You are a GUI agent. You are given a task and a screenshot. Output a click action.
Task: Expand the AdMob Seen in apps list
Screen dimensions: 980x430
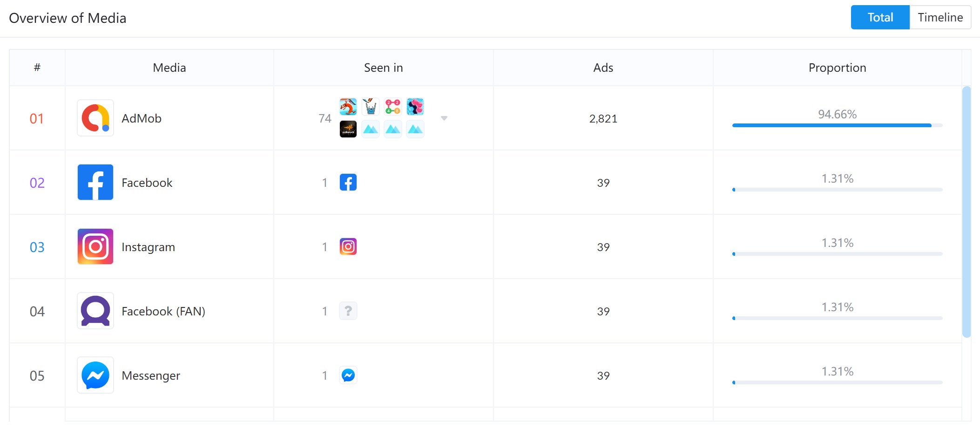pyautogui.click(x=444, y=118)
